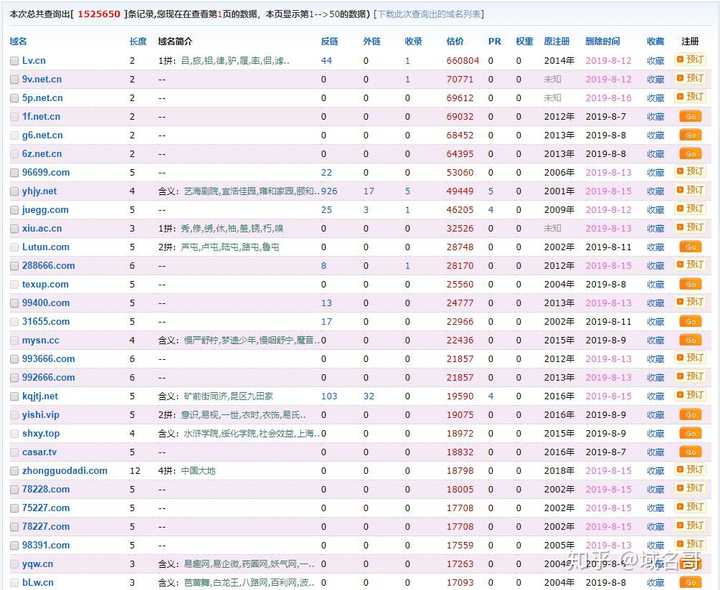Sort by 反链 column header

coord(329,41)
